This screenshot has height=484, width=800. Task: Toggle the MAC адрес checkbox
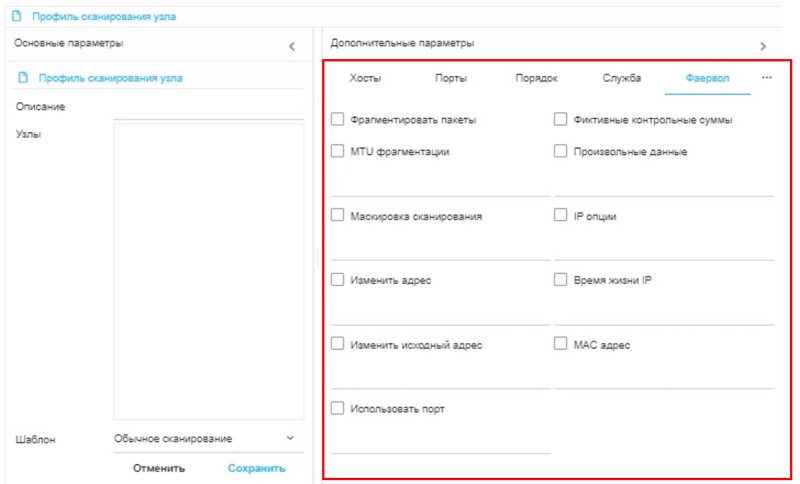[x=561, y=344]
